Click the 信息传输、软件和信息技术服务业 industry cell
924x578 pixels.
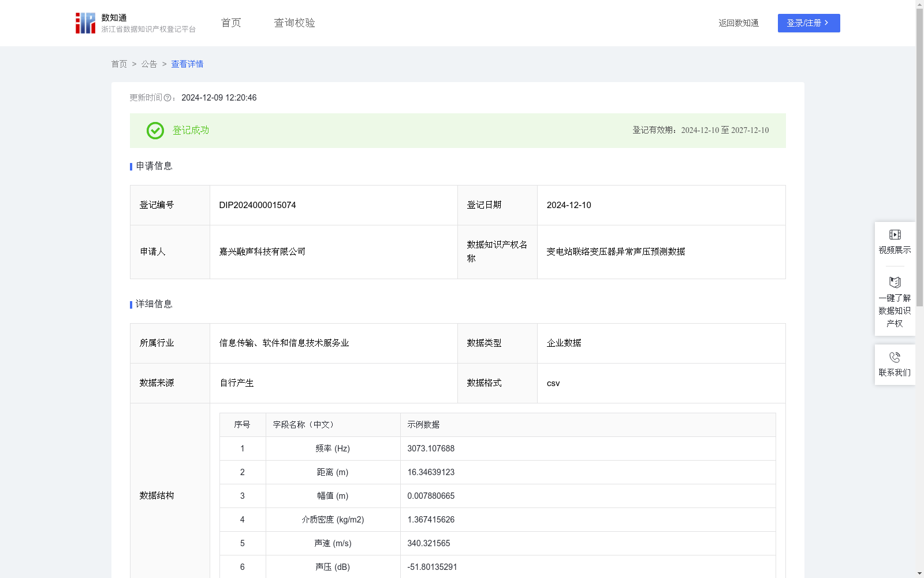point(334,343)
